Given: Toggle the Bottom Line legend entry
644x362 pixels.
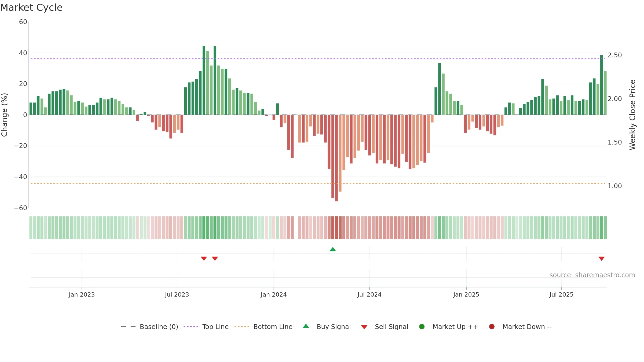Looking at the screenshot, I should pyautogui.click(x=264, y=327).
